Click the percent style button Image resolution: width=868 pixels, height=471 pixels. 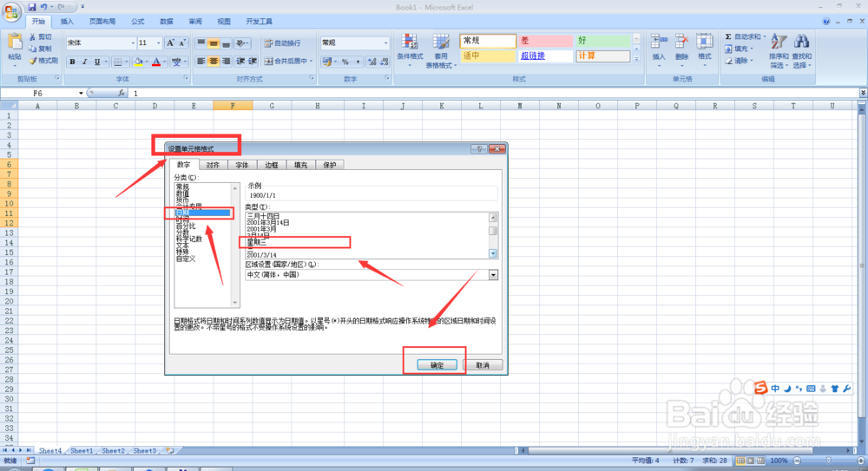(x=345, y=62)
